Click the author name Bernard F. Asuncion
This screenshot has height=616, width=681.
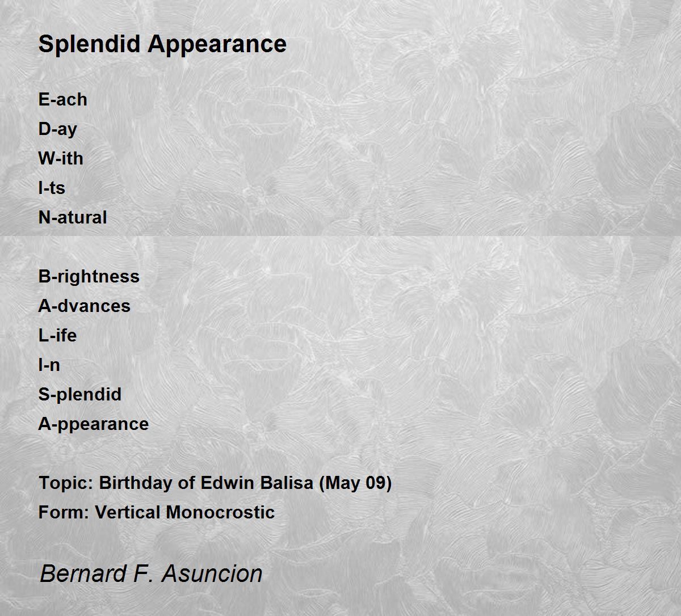point(151,573)
